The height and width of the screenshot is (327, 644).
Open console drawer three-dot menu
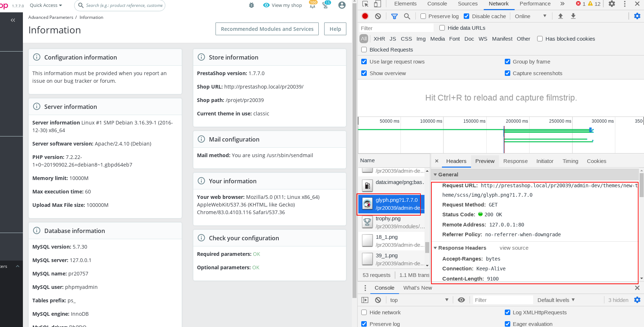pyautogui.click(x=365, y=288)
